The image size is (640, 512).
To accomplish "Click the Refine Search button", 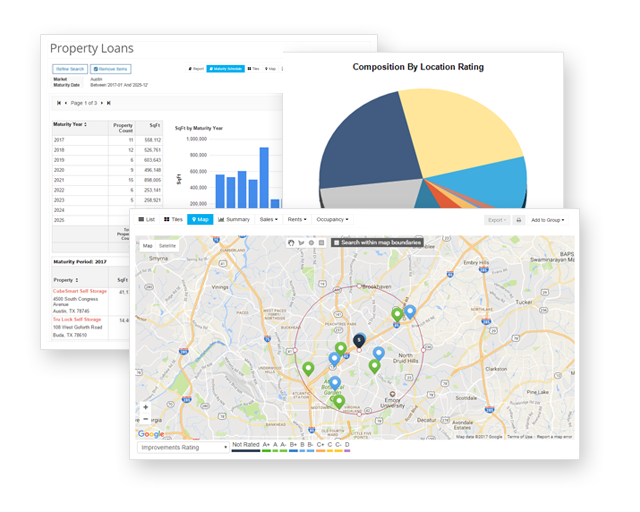I will (x=70, y=69).
